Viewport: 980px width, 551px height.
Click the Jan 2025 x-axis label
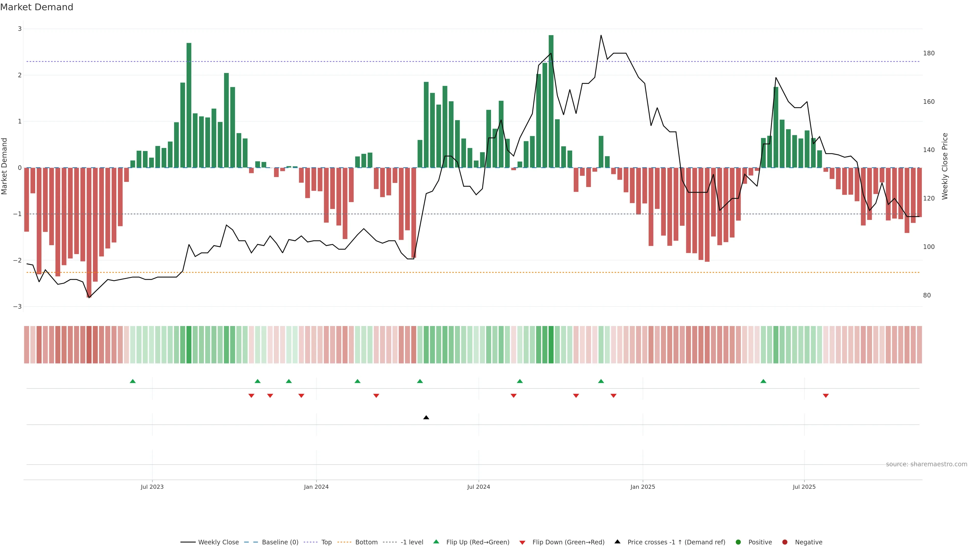[x=643, y=487]
